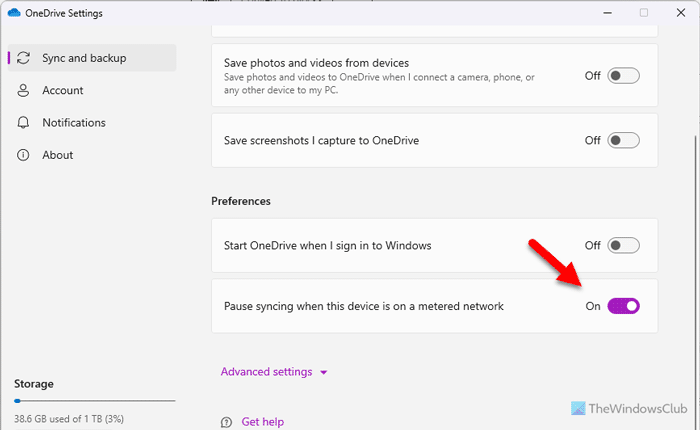
Task: Toggle Save photos and videos from devices
Action: coord(623,75)
